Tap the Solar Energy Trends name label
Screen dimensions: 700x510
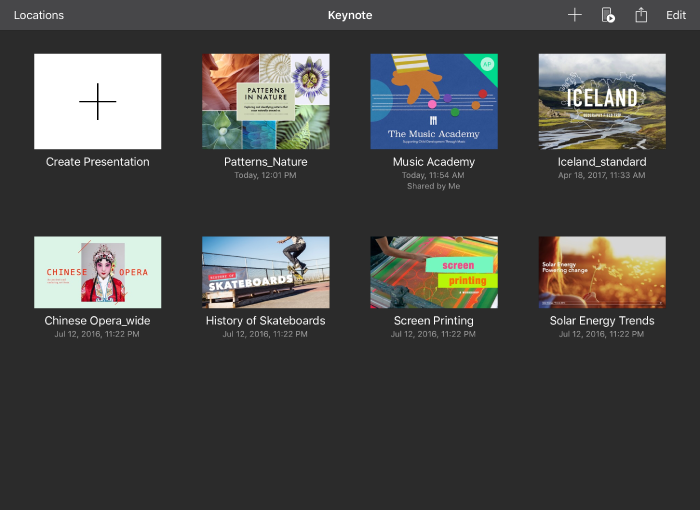tap(601, 321)
